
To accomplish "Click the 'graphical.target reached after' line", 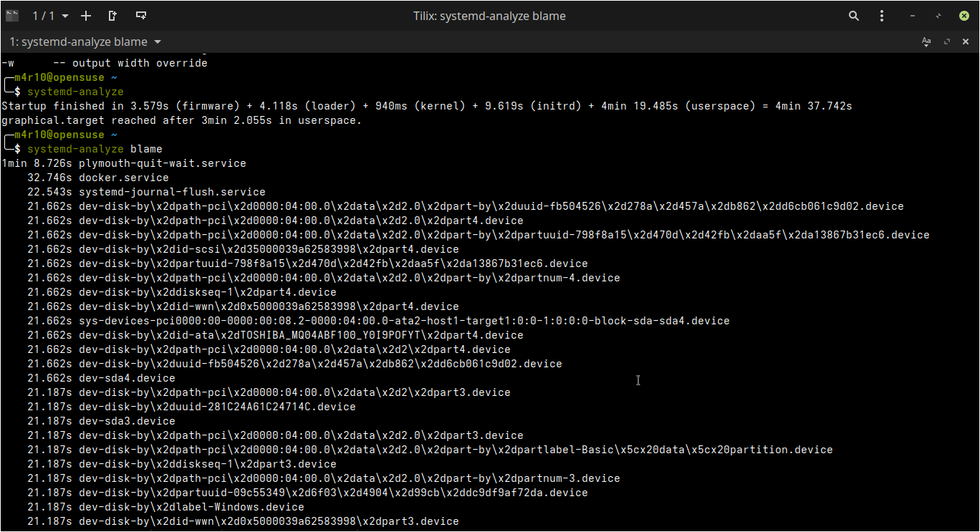I will 182,120.
